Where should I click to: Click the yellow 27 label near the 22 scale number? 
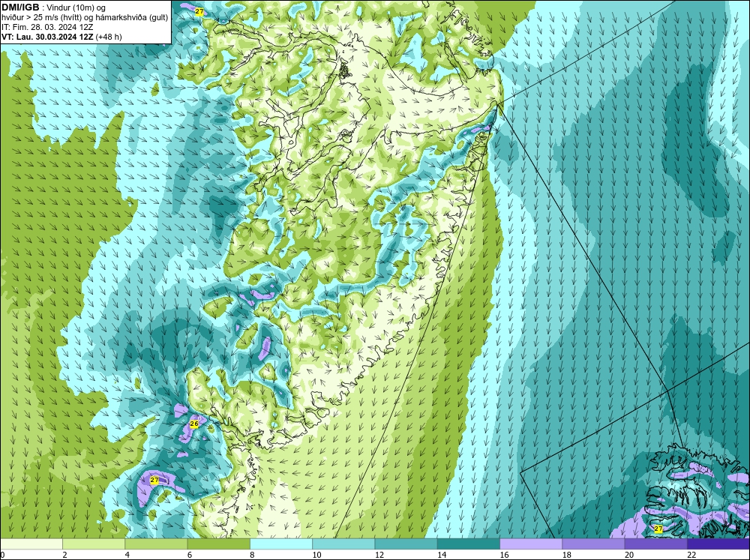(658, 529)
